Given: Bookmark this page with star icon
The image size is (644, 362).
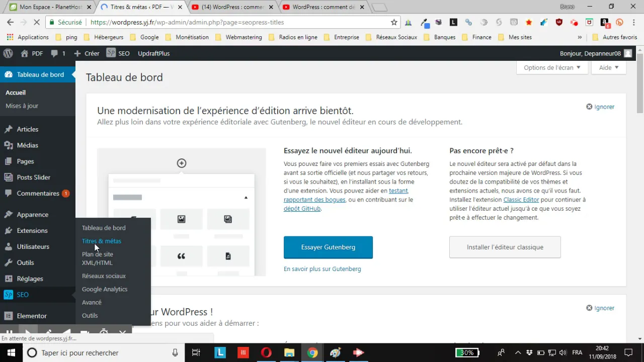Looking at the screenshot, I should click(x=394, y=22).
